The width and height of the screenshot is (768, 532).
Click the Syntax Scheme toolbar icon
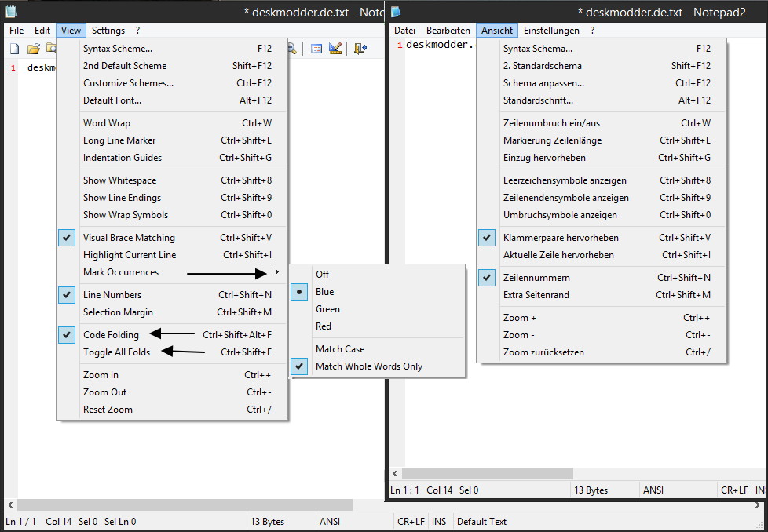tap(316, 49)
